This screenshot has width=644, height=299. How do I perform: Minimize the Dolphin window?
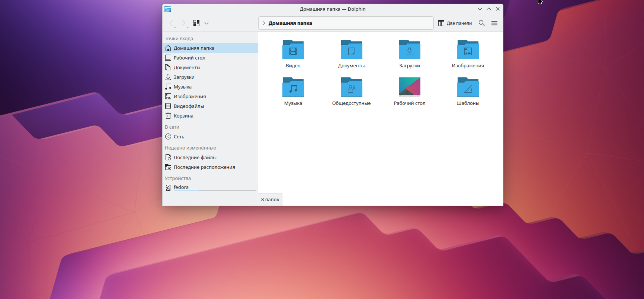(480, 9)
